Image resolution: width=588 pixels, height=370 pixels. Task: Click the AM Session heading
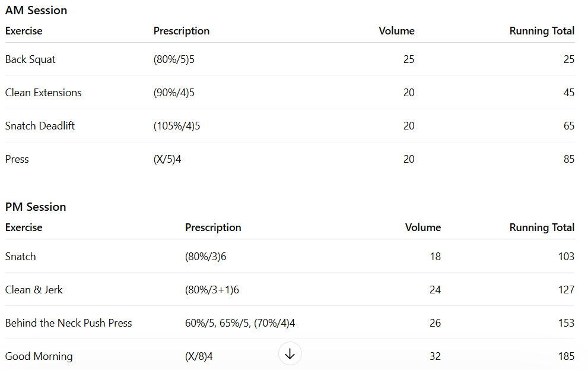coord(36,11)
